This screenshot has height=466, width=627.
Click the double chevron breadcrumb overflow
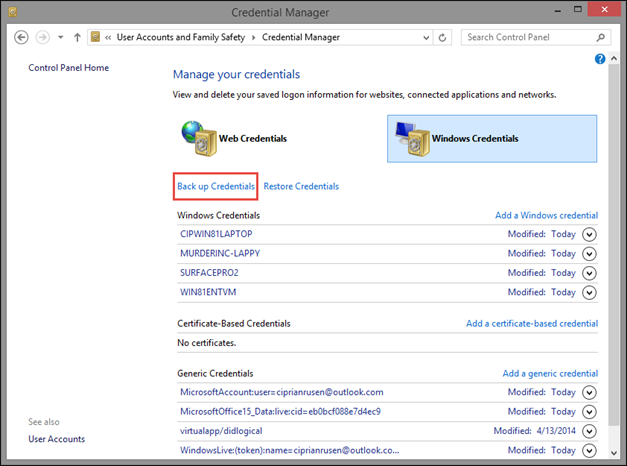[108, 38]
